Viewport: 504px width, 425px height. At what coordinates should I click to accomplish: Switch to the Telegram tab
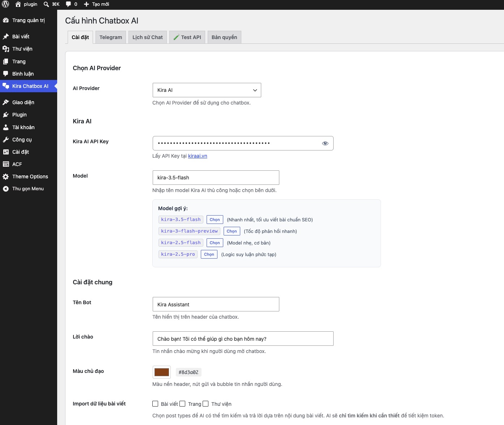(x=111, y=37)
